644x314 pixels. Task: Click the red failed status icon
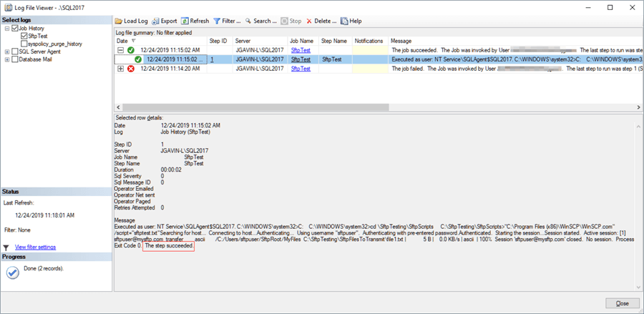click(x=131, y=69)
